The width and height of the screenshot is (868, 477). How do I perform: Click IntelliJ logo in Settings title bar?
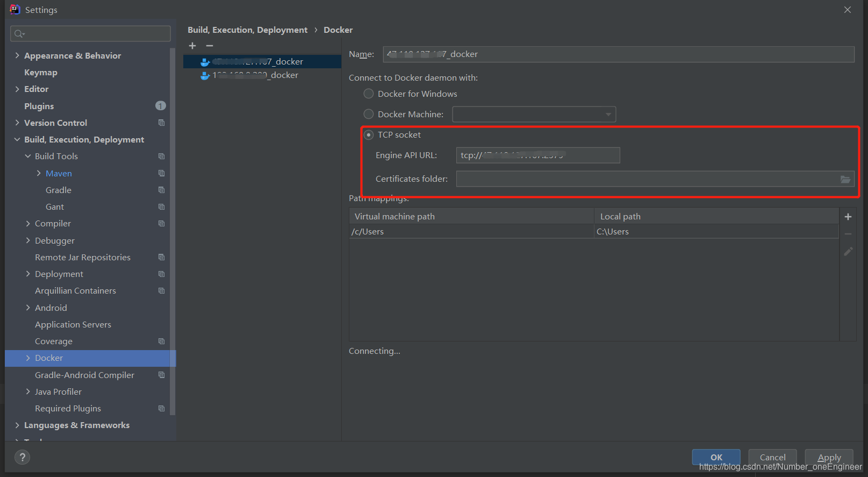tap(15, 10)
